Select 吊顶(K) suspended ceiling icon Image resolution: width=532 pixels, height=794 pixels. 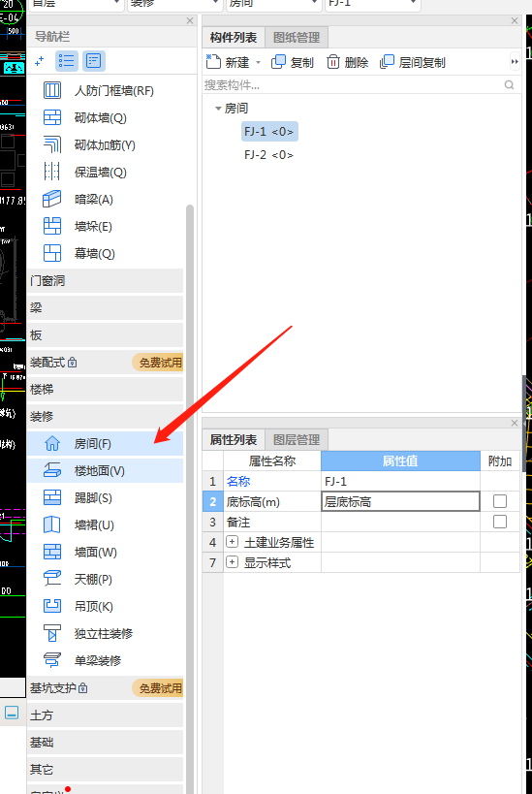click(52, 606)
